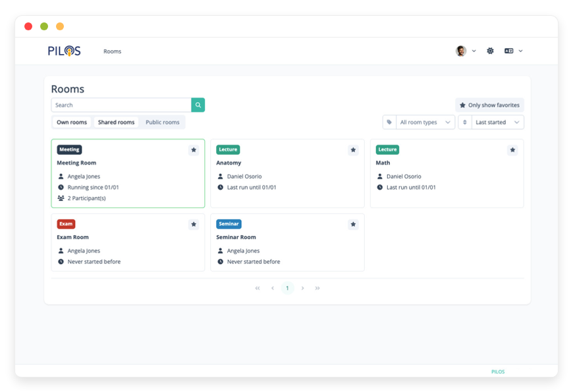The image size is (573, 392).
Task: Click the Lecture badge on Math card
Action: click(x=387, y=150)
